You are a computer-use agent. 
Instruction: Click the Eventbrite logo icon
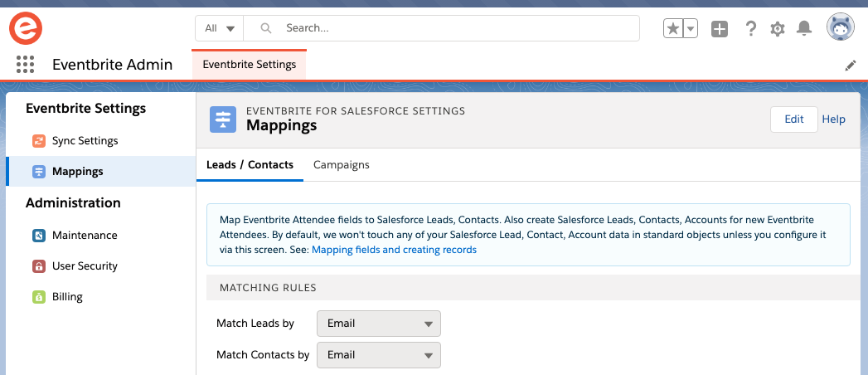coord(26,28)
